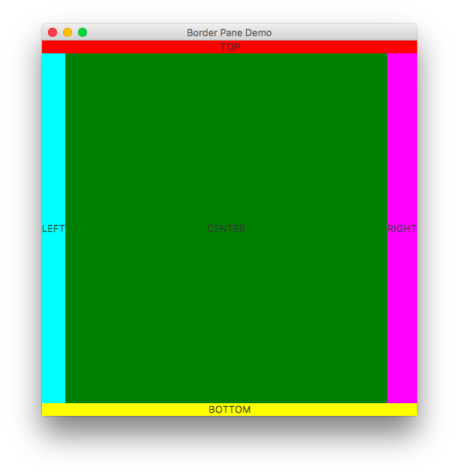Screen dimensions: 459x476
Task: Click the red TOP label
Action: [x=229, y=47]
